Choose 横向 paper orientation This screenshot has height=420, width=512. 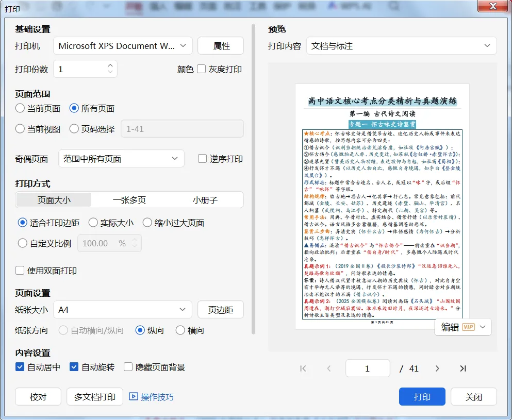[180, 330]
